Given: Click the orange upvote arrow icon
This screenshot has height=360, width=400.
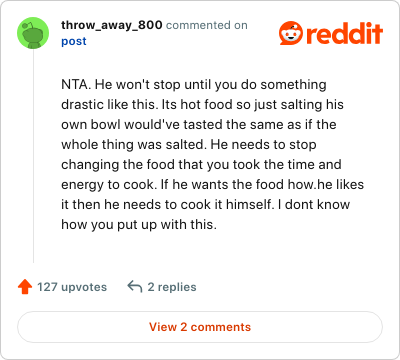Looking at the screenshot, I should [25, 287].
